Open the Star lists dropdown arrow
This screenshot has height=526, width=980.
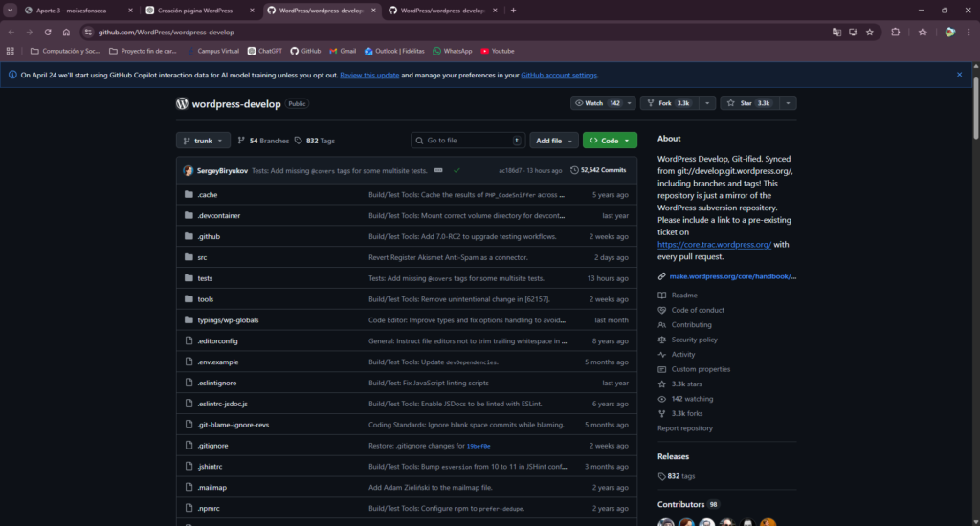pyautogui.click(x=789, y=103)
